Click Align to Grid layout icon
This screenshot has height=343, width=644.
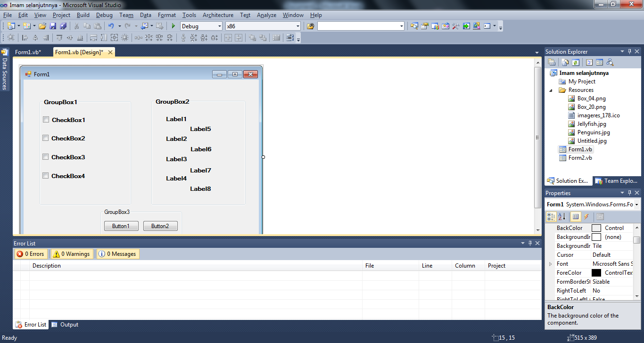pyautogui.click(x=11, y=38)
